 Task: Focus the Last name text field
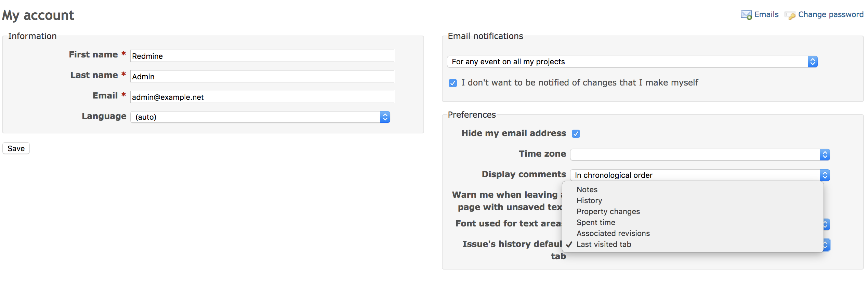click(262, 77)
